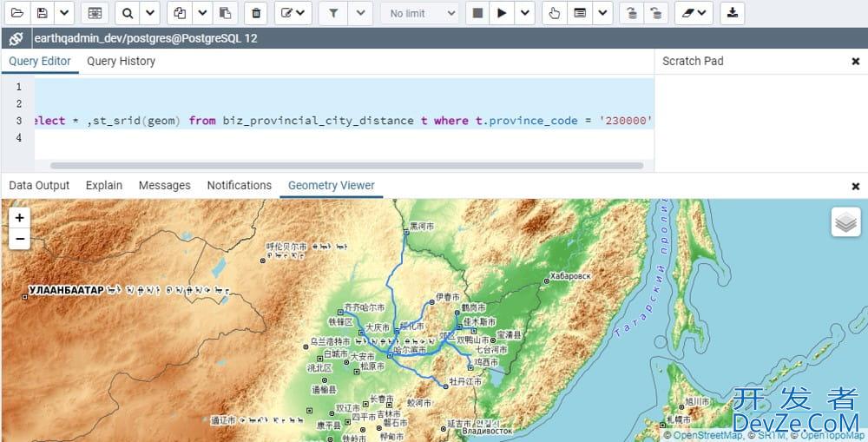868x442 pixels.
Task: Open the row limit 'No limit' dropdown
Action: click(421, 13)
